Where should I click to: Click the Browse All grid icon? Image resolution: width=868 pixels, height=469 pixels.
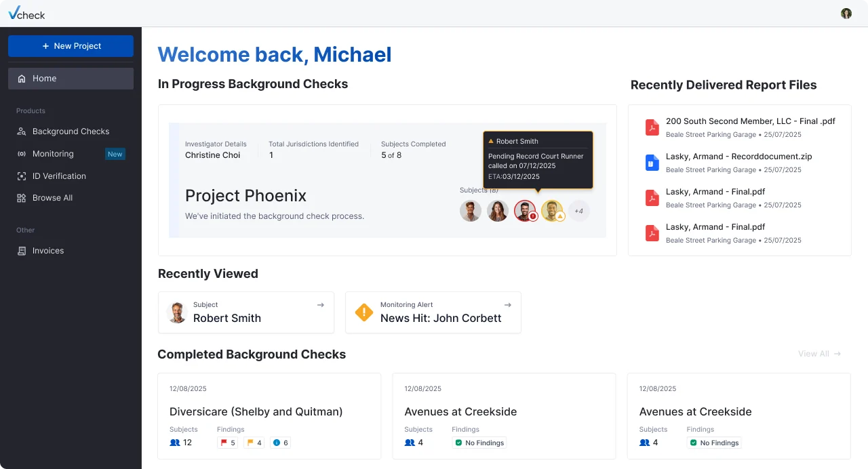pos(22,198)
